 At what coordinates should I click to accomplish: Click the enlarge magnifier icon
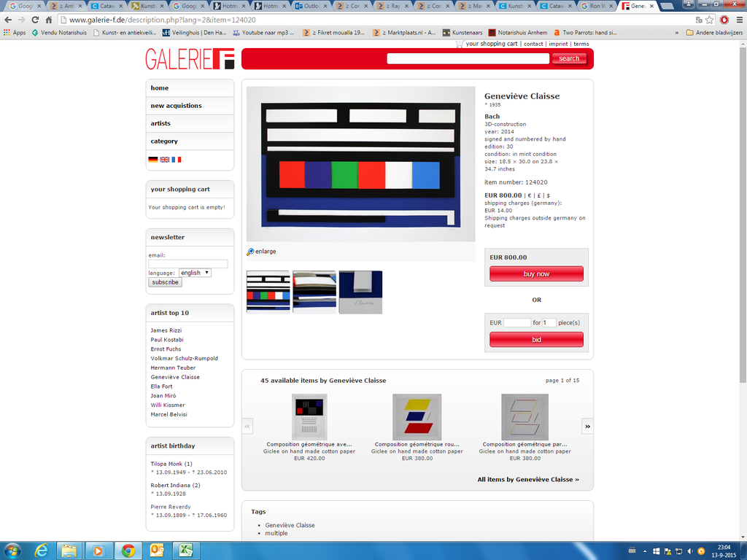click(x=250, y=252)
